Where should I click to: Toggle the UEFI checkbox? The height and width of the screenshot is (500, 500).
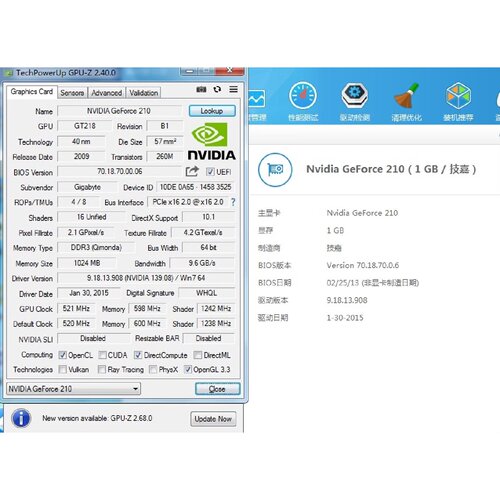pos(210,172)
